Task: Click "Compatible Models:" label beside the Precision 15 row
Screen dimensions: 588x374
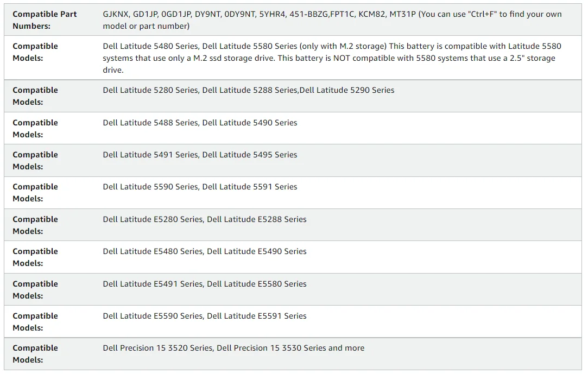Action: tap(35, 354)
